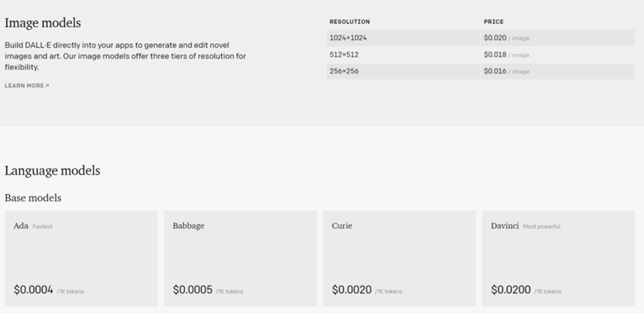Click the Base models subheading
Image resolution: width=644 pixels, height=313 pixels.
coord(33,198)
